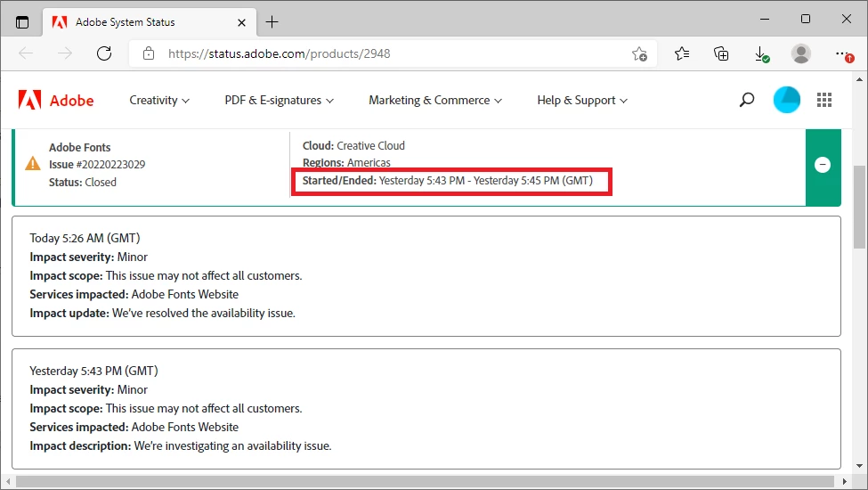This screenshot has width=868, height=490.
Task: Open the Adobe apps grid
Action: point(824,100)
